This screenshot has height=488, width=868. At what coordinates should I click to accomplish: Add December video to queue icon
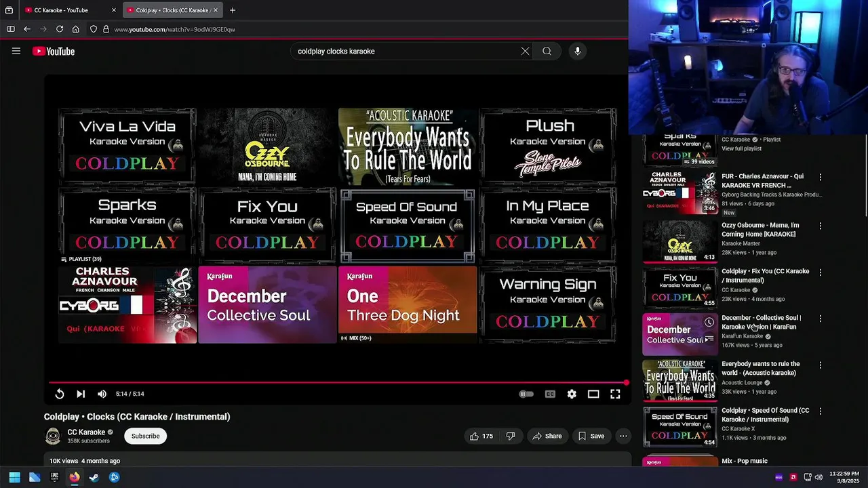tap(709, 339)
